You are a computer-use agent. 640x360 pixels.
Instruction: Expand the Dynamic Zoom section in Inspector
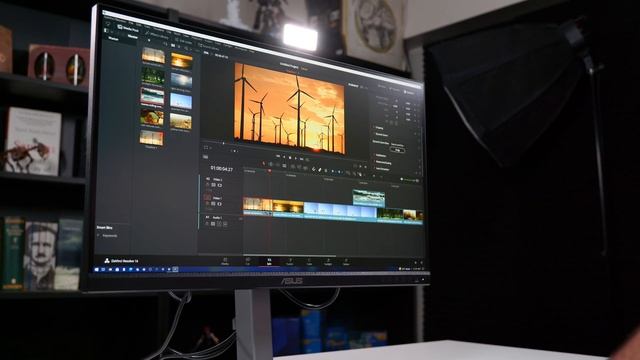tap(381, 135)
